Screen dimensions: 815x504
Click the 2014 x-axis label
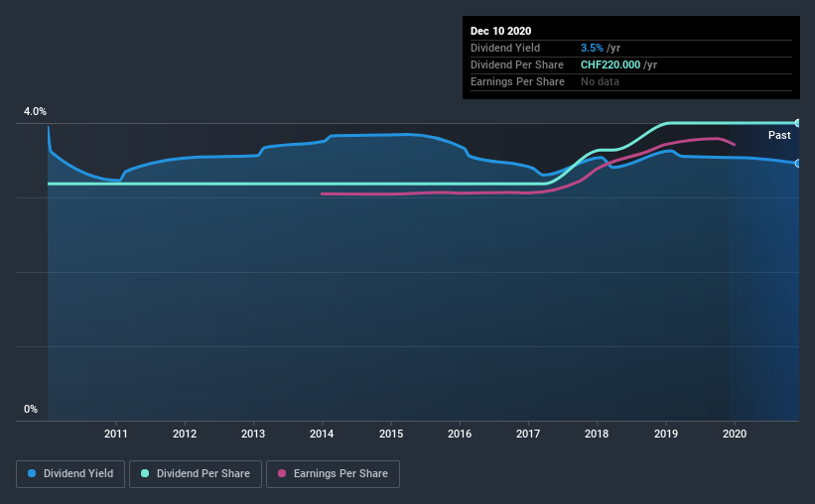(x=322, y=434)
